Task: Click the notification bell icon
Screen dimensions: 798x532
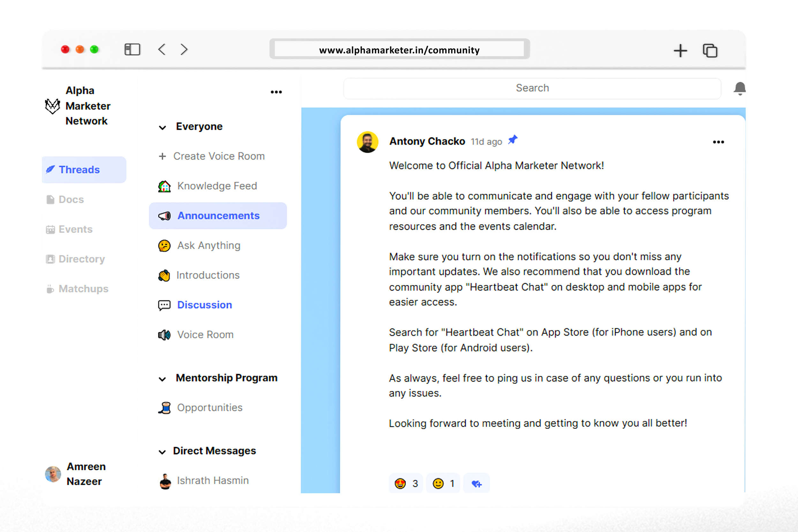Action: click(739, 88)
